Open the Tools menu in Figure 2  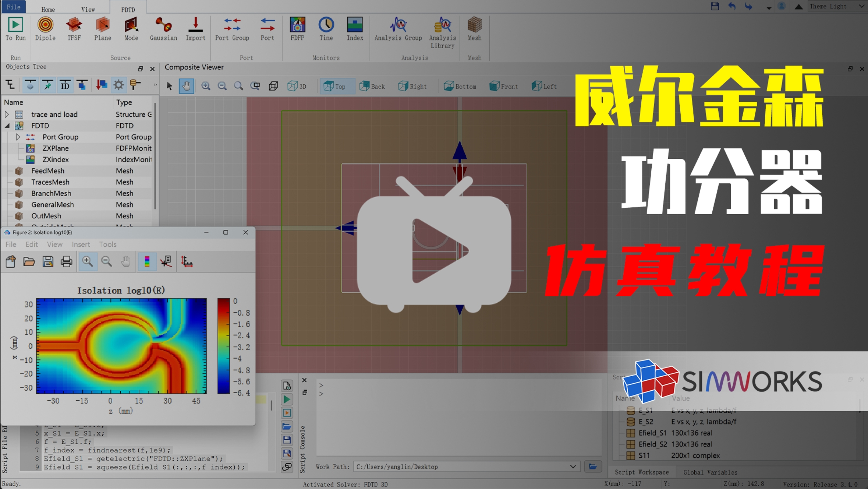pyautogui.click(x=107, y=245)
